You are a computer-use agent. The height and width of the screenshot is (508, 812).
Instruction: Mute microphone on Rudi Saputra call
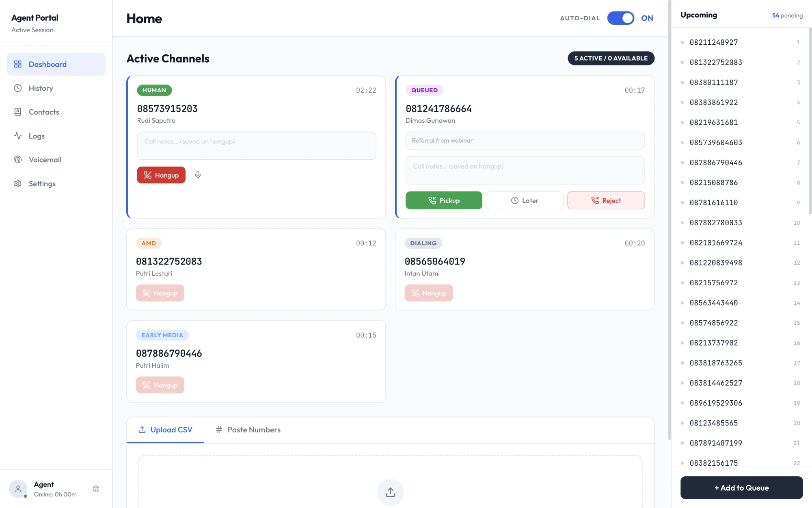click(198, 175)
